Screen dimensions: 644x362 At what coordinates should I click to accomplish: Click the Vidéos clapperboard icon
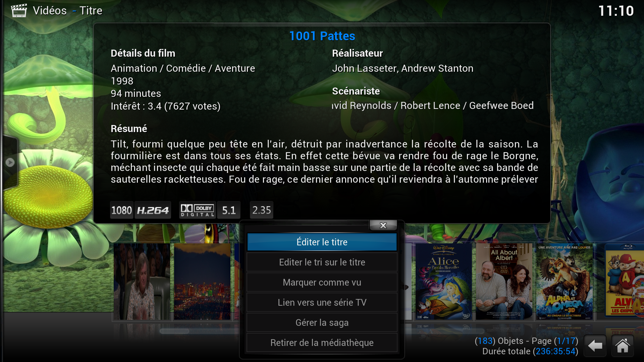coord(19,10)
